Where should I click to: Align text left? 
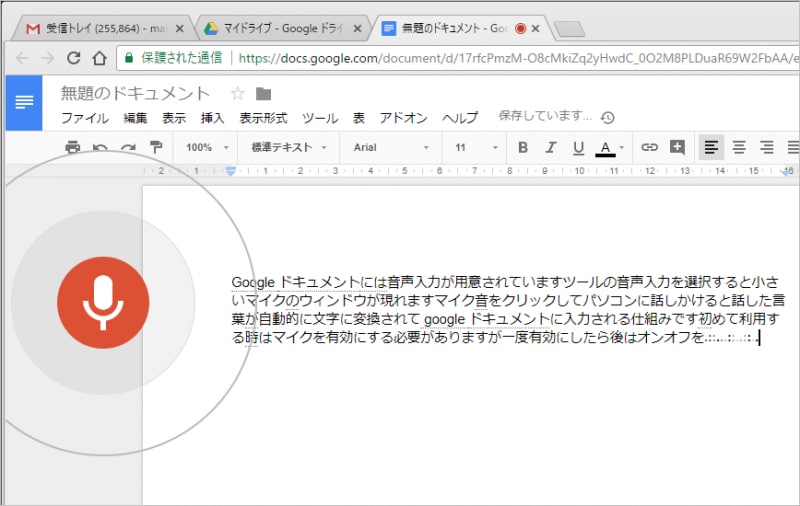tap(711, 147)
